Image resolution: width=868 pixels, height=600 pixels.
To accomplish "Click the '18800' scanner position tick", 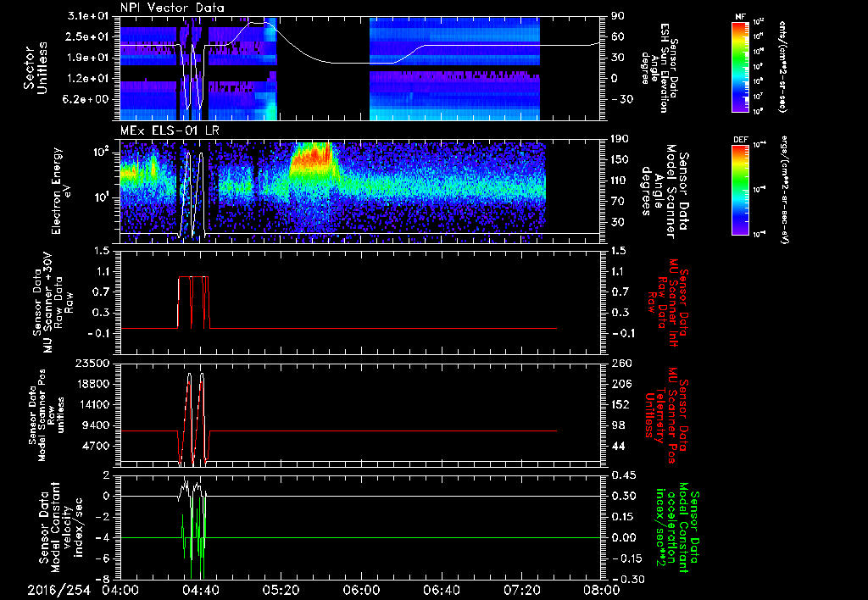I will tap(94, 384).
